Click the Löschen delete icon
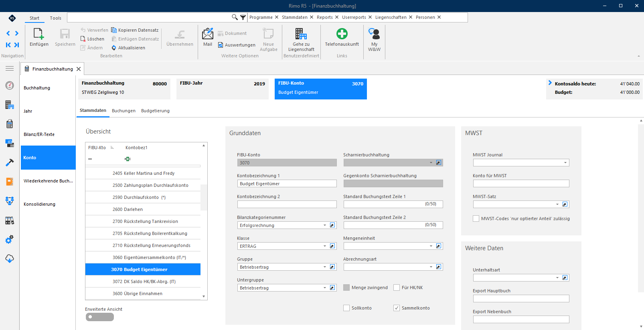This screenshot has width=644, height=330. (x=83, y=39)
